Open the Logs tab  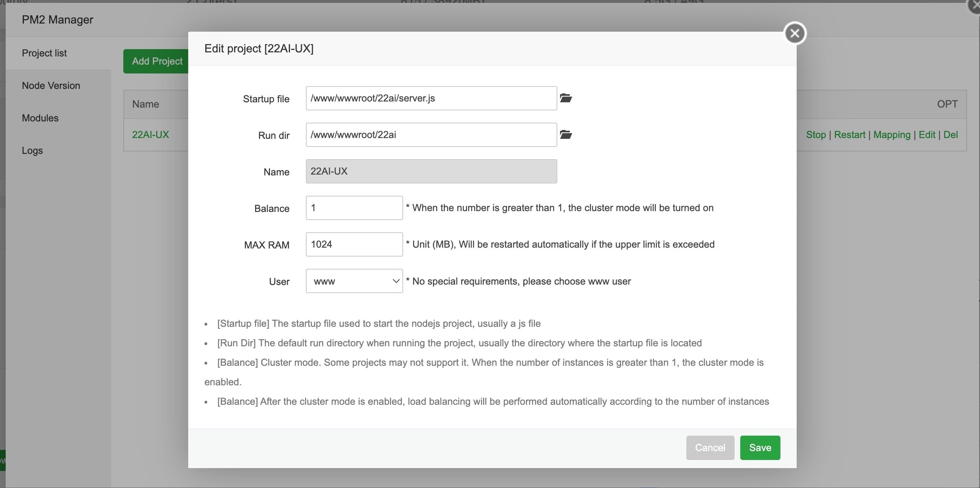pos(32,151)
